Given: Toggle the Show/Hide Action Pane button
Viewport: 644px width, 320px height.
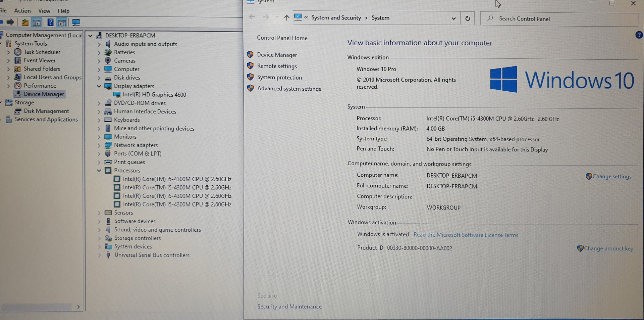Looking at the screenshot, I should click(x=62, y=22).
